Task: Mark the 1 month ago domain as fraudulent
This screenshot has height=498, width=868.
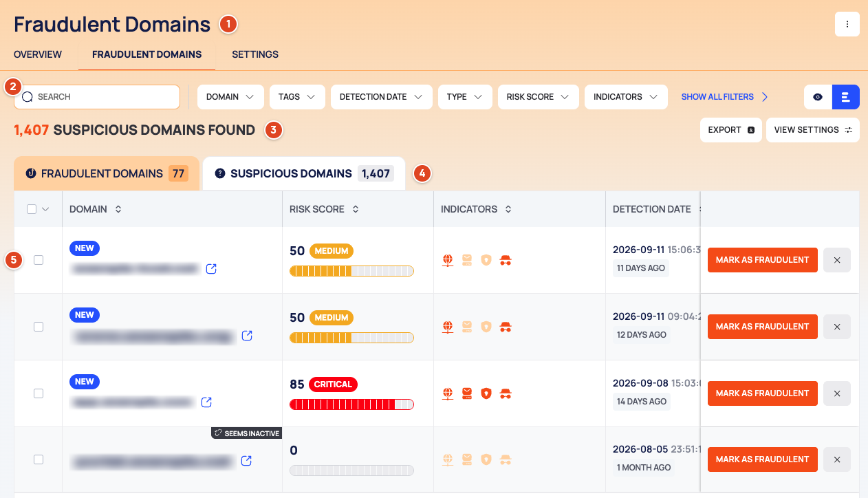Action: 763,459
